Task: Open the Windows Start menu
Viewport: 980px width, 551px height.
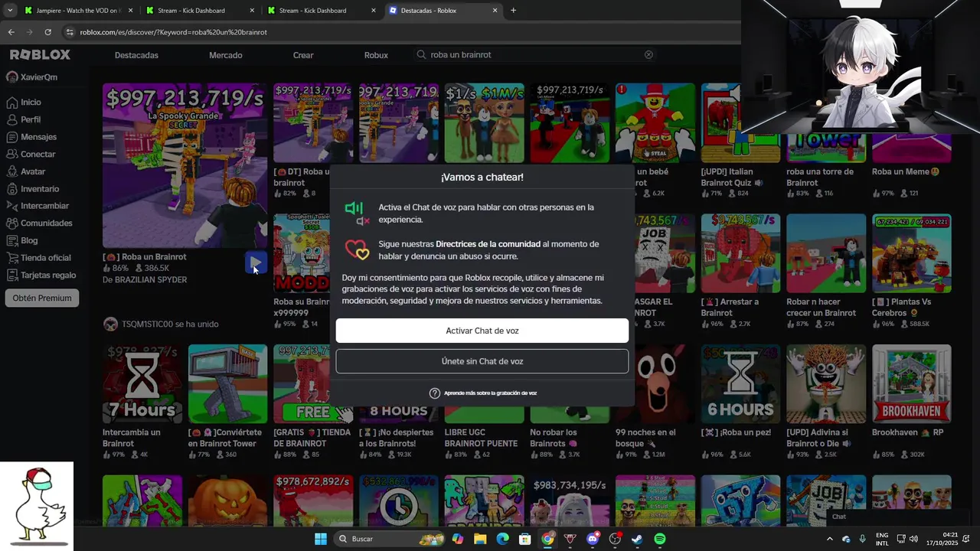Action: pyautogui.click(x=321, y=539)
